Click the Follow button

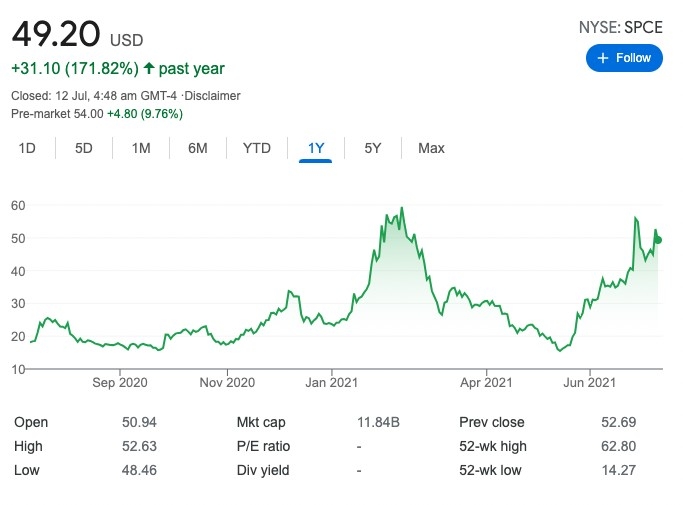(x=624, y=58)
